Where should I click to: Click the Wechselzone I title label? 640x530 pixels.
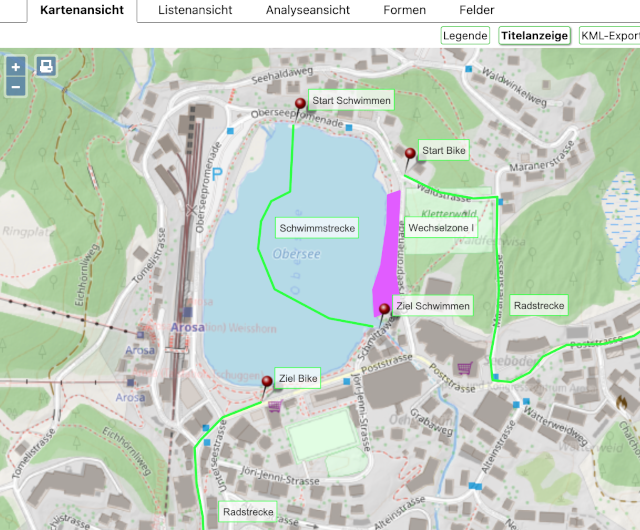pyautogui.click(x=441, y=229)
